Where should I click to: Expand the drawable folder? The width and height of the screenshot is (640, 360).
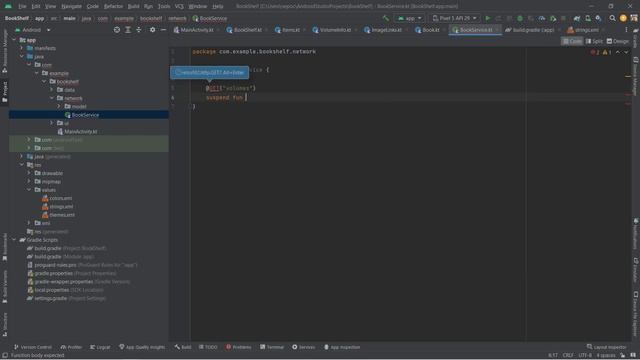point(29,173)
